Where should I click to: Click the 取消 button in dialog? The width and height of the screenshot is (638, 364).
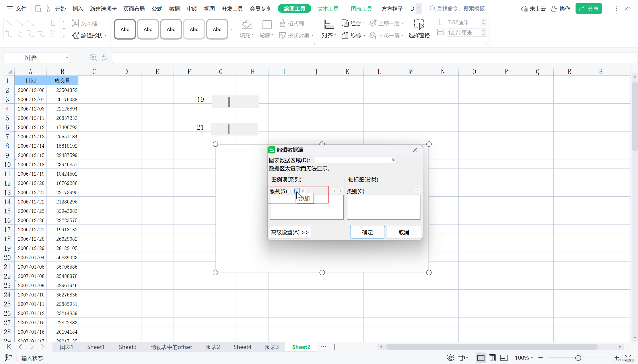(403, 232)
